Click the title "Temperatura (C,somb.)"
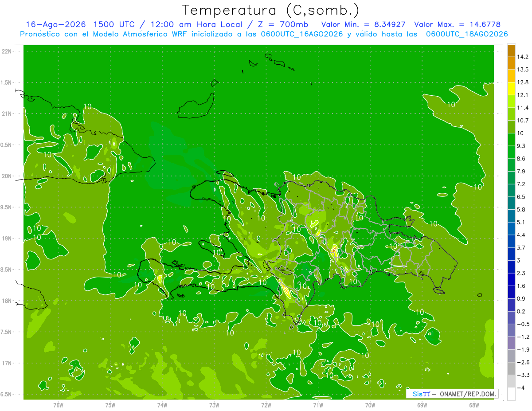 click(x=271, y=10)
